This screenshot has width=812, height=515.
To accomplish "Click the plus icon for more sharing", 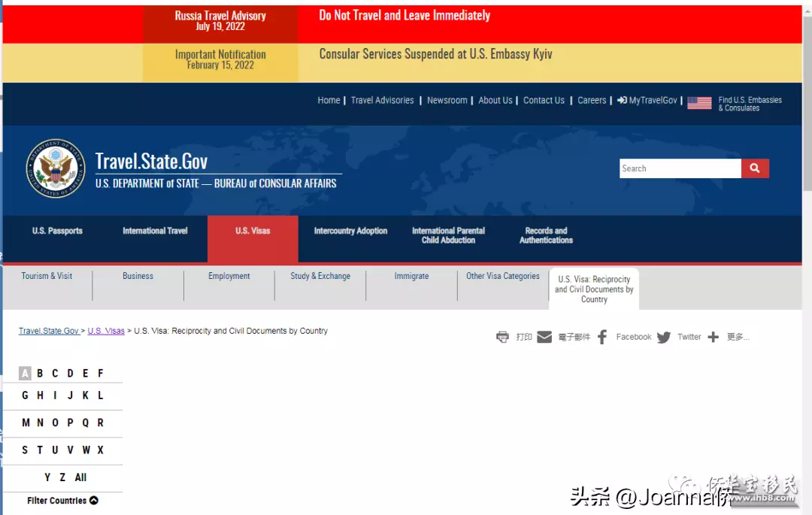I will [713, 337].
